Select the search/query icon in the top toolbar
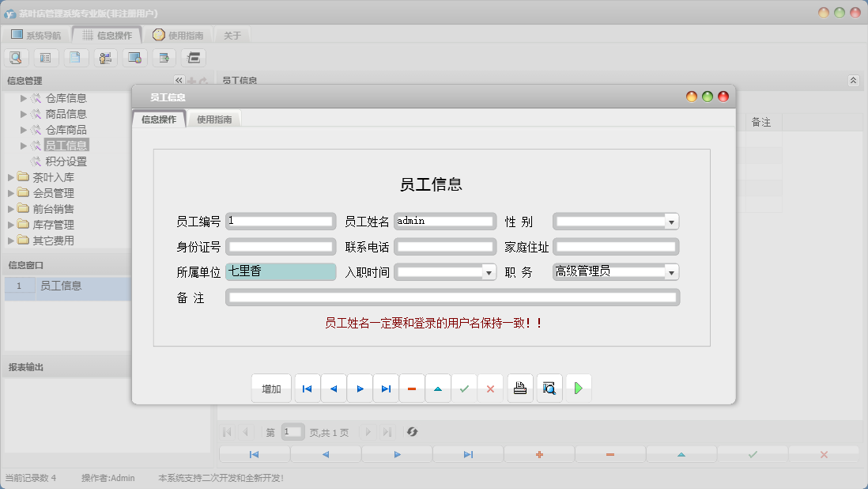This screenshot has width=868, height=489. pyautogui.click(x=16, y=57)
